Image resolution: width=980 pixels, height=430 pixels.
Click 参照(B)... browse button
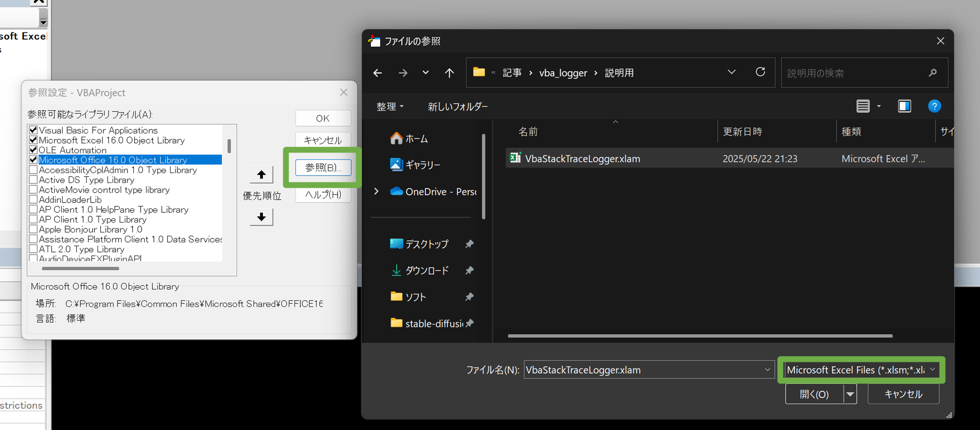(323, 168)
